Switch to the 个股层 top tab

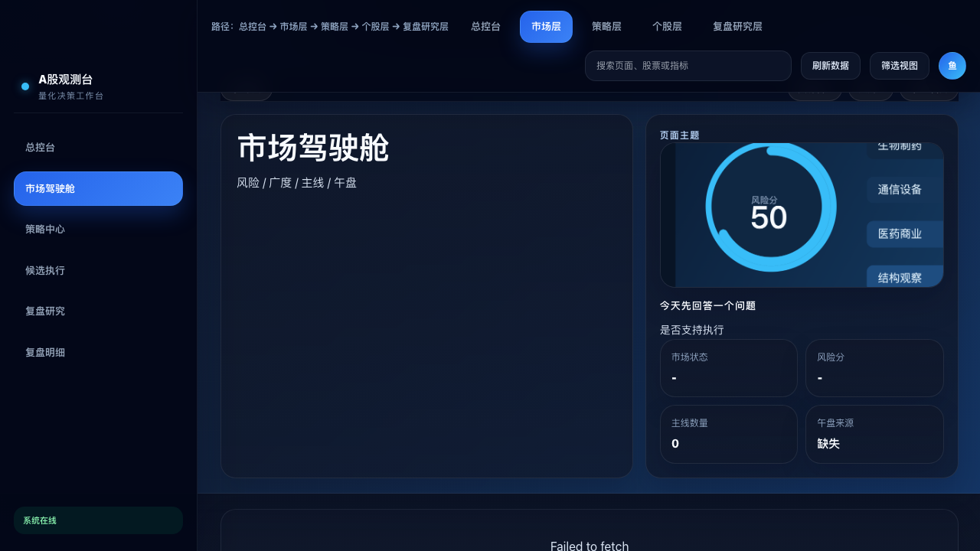(x=667, y=27)
